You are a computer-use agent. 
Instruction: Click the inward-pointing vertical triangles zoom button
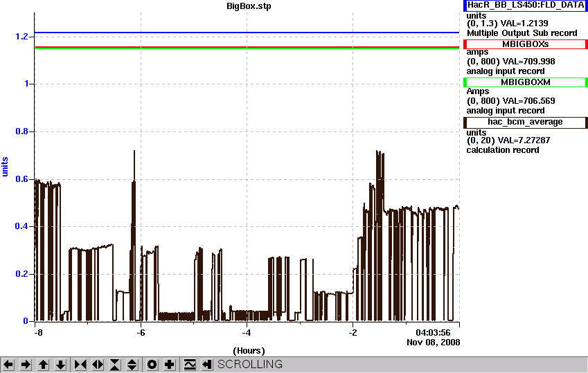pyautogui.click(x=115, y=365)
